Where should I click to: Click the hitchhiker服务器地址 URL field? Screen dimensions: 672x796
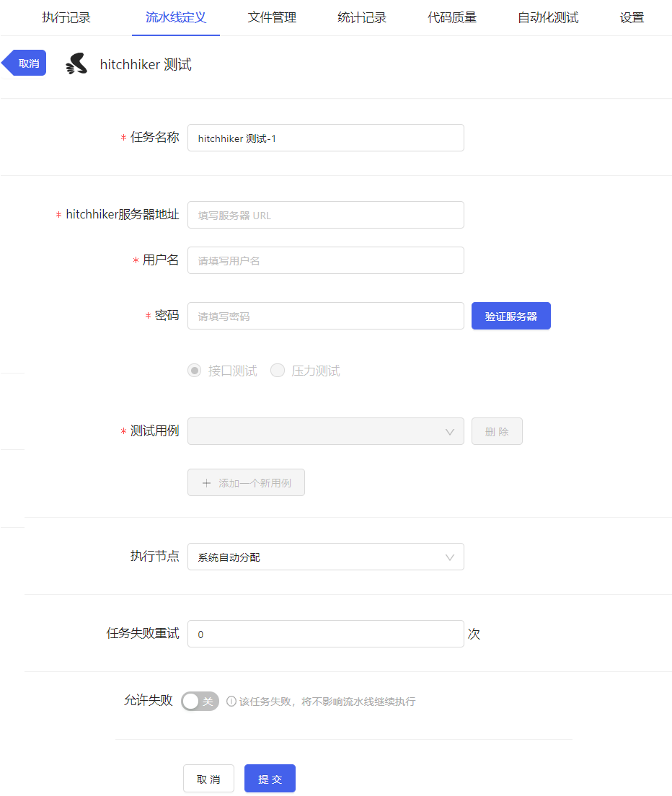click(x=326, y=216)
